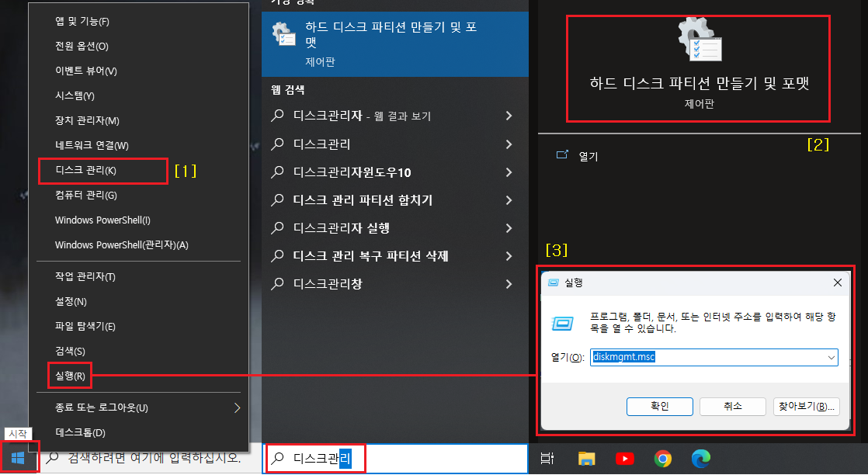The height and width of the screenshot is (475, 868).
Task: Click the 열기 open icon in preview pane
Action: [x=562, y=155]
